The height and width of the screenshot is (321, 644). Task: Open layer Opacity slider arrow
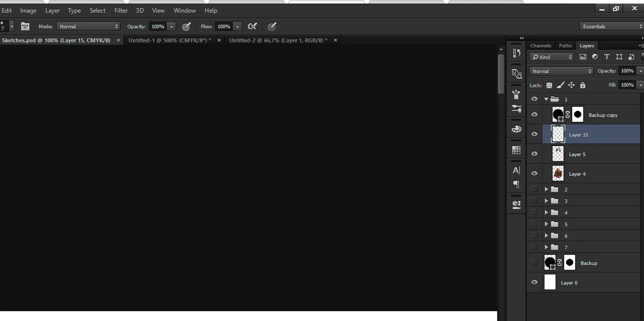pyautogui.click(x=640, y=71)
